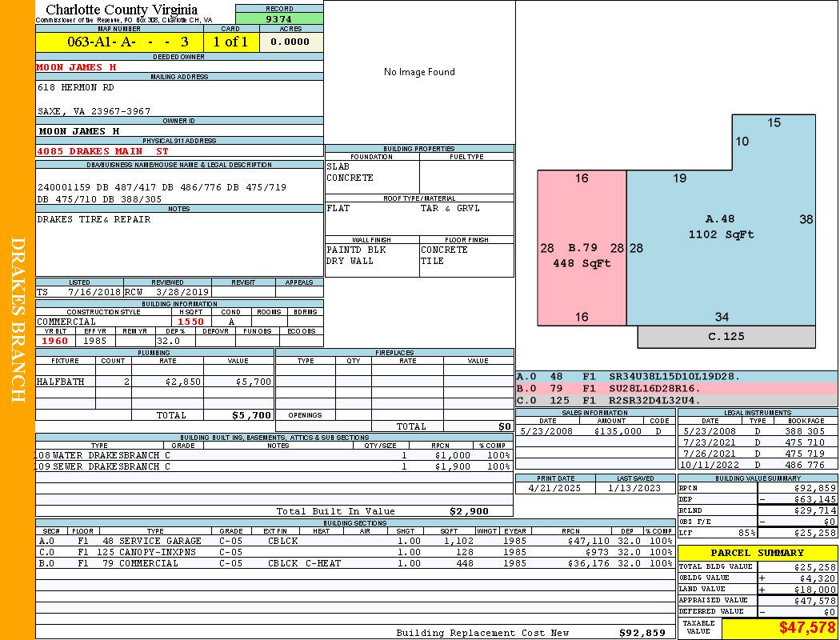840x640 pixels.
Task: Click foundation value SLAB CONCRETE
Action: coord(350,172)
